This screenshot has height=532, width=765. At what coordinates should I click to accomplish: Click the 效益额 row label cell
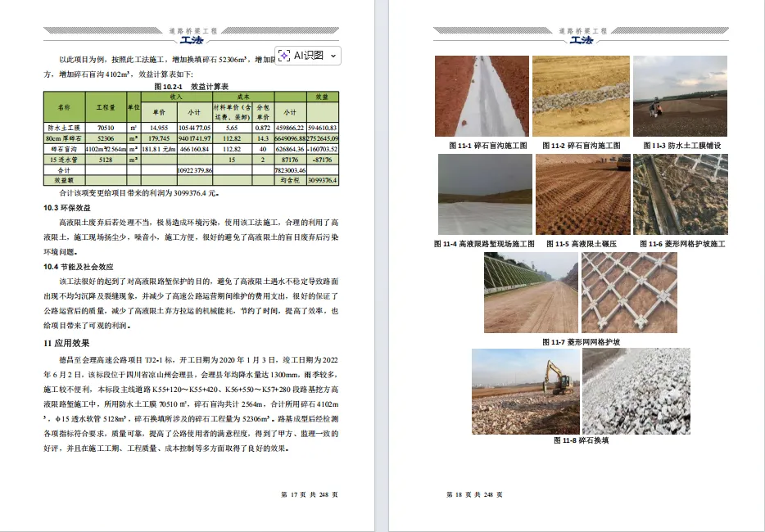(65, 180)
